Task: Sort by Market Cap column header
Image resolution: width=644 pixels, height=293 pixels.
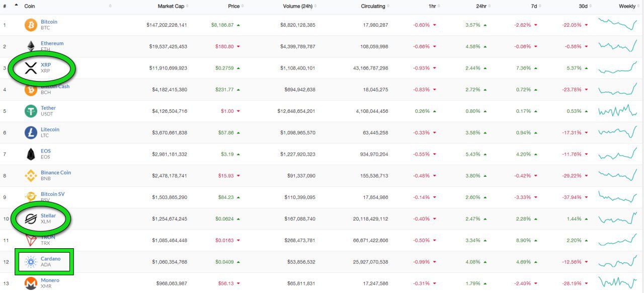Action: click(171, 6)
